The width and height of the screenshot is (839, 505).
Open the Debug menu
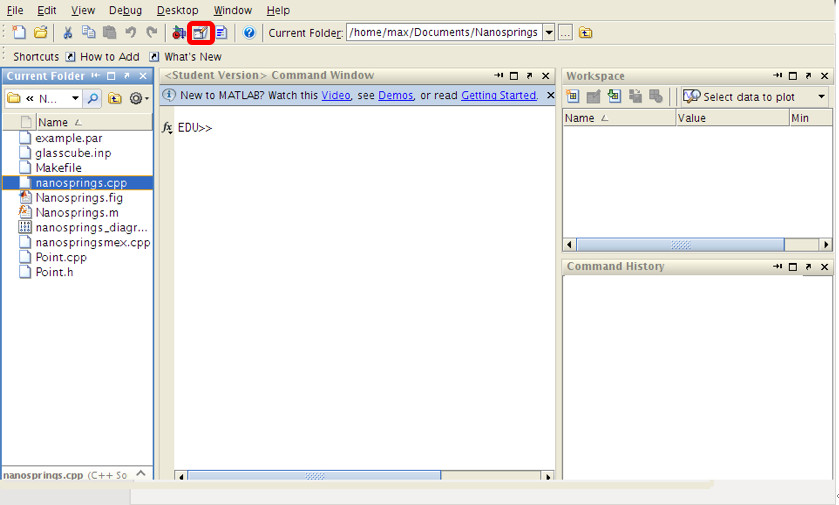coord(125,10)
